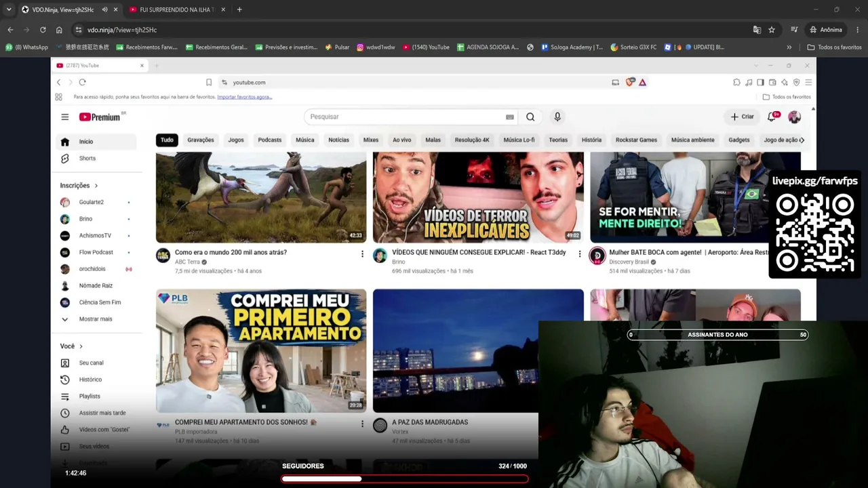
Task: Click the outer browser home button
Action: click(x=59, y=30)
